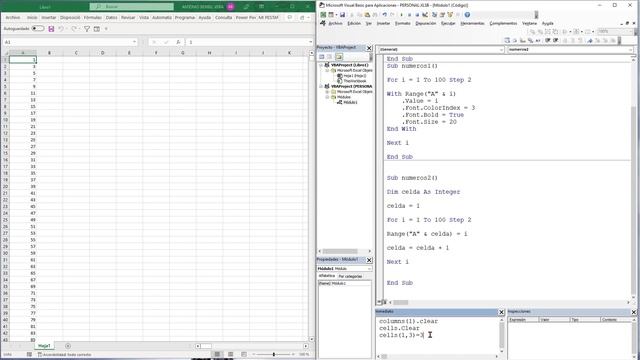Viewport: 640px width, 360px height.
Task: Select ThisWorkbook in the project tree
Action: tap(355, 81)
